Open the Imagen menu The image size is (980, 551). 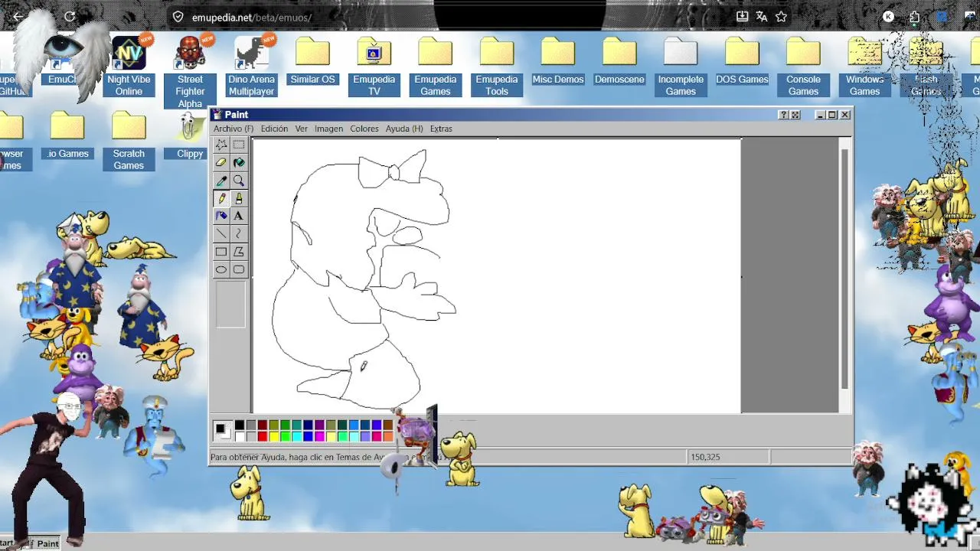click(x=328, y=129)
